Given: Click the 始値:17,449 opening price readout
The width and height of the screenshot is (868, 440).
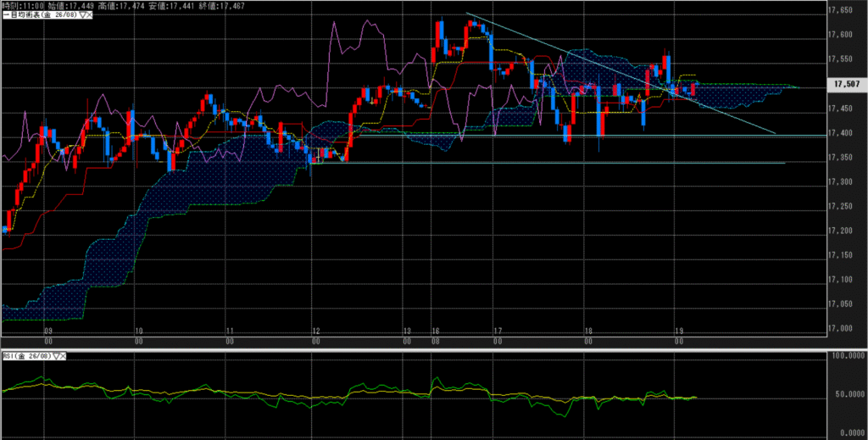Looking at the screenshot, I should coord(73,6).
